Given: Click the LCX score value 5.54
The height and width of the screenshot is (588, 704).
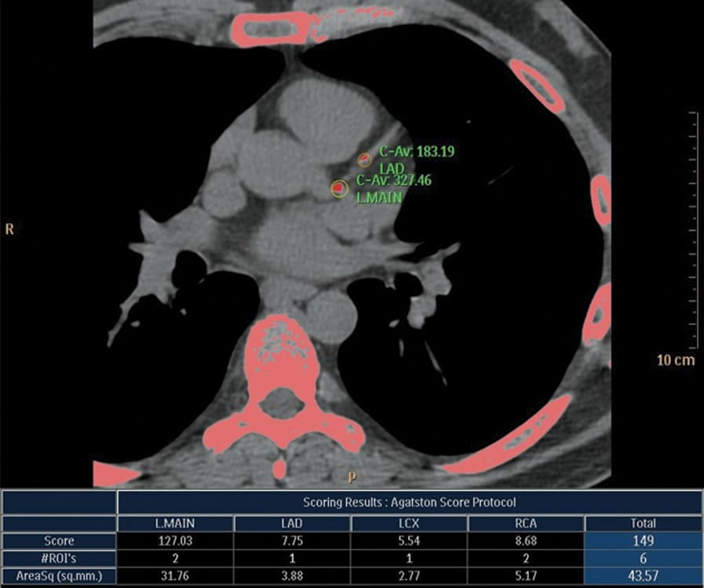Looking at the screenshot, I should (x=409, y=541).
